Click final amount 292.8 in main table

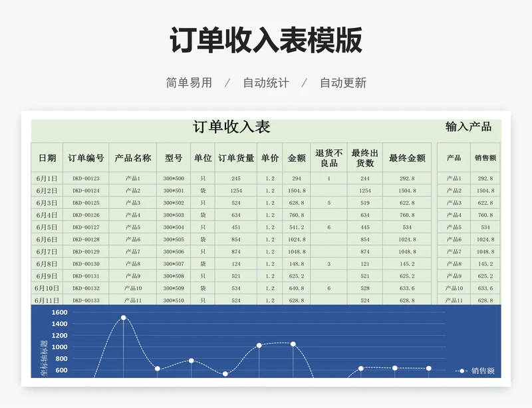pos(407,178)
